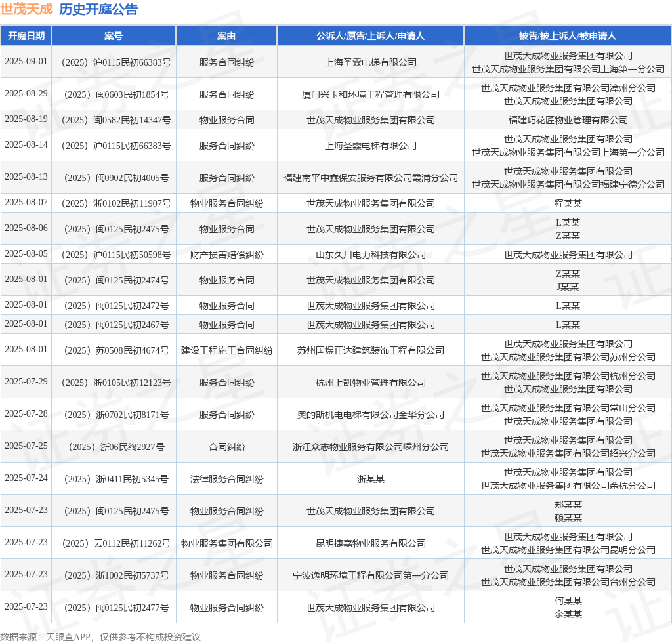Image resolution: width=672 pixels, height=643 pixels.
Task: Click the date '2025-08-19'
Action: (26, 119)
